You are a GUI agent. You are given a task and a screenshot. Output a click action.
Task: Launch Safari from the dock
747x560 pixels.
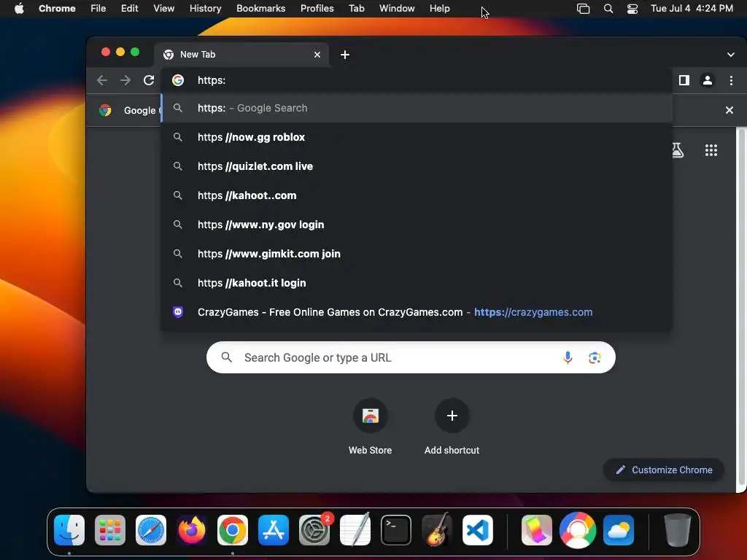click(x=151, y=529)
